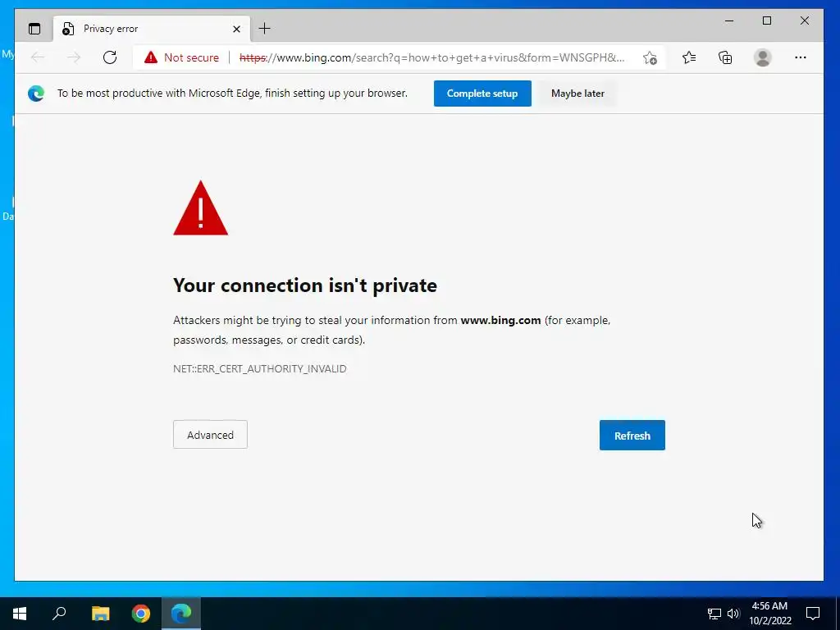Dismiss setup prompt with Maybe later
This screenshot has height=630, width=840.
577,94
